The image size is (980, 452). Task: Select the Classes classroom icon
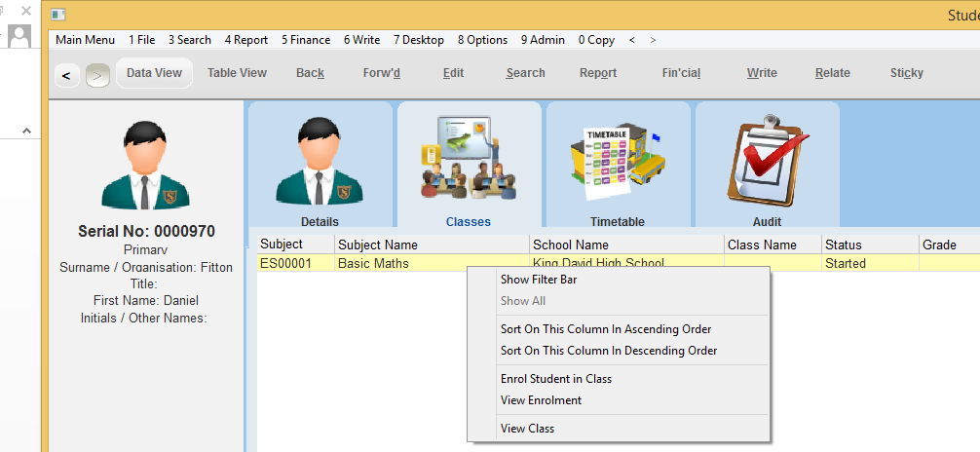click(468, 161)
